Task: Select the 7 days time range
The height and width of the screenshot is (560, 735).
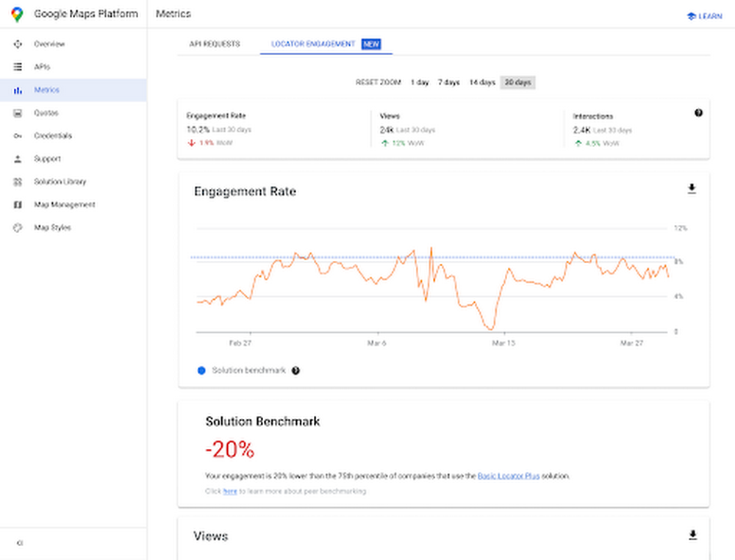Action: [x=450, y=82]
